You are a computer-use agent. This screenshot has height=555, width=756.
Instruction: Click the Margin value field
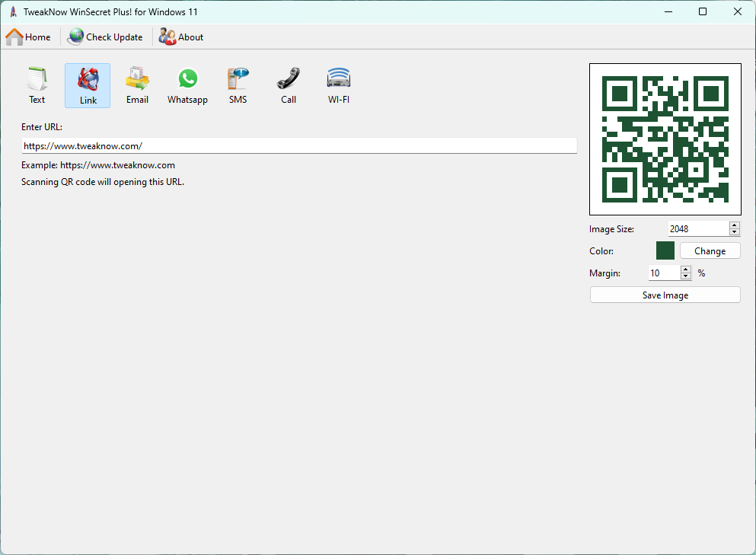click(x=665, y=273)
